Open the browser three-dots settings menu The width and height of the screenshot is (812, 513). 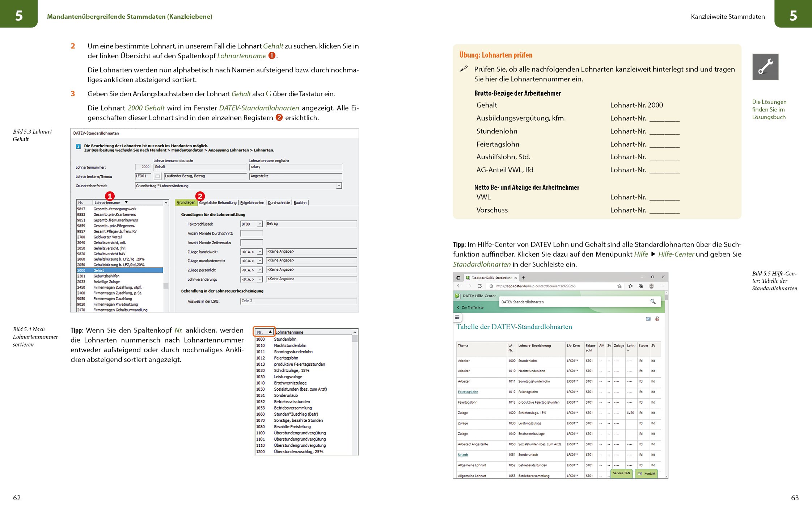662,286
